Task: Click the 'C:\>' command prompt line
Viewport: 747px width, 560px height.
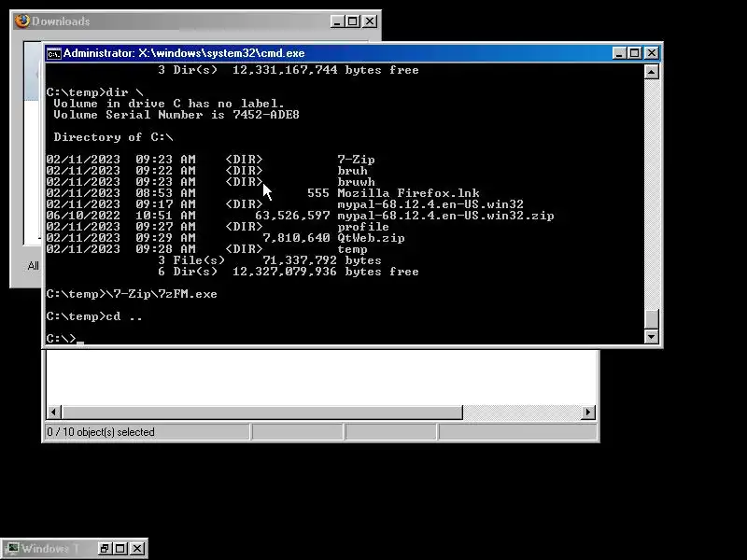Action: tap(61, 339)
